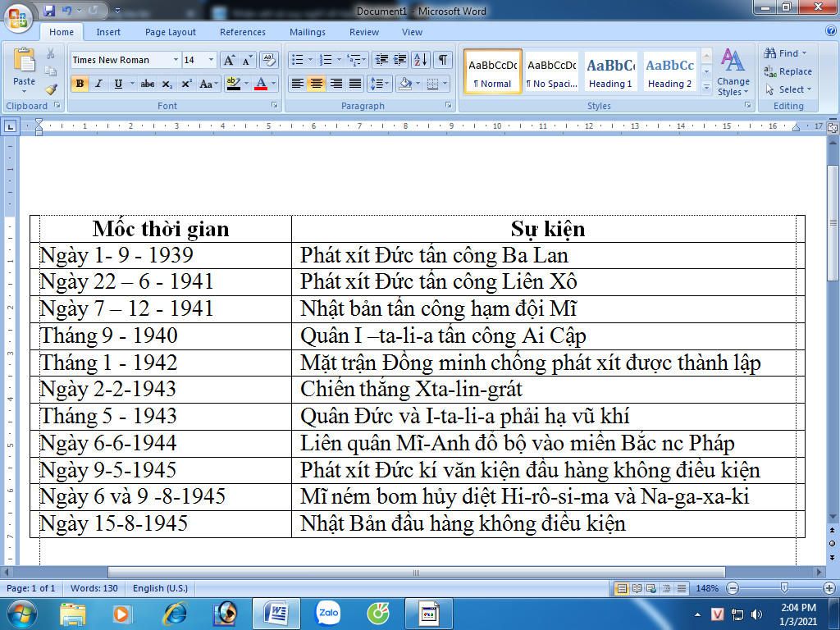This screenshot has height=630, width=840.
Task: Align text to the left
Action: coord(297,84)
